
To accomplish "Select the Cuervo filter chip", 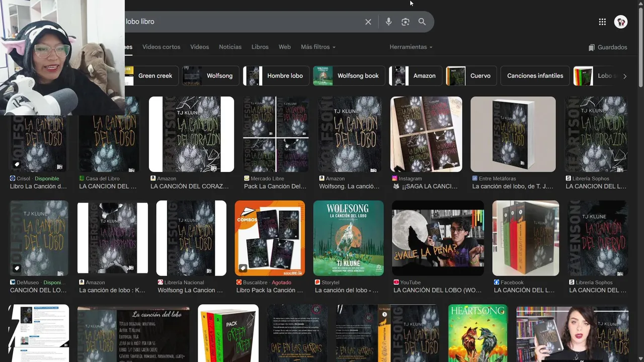I will pyautogui.click(x=471, y=76).
